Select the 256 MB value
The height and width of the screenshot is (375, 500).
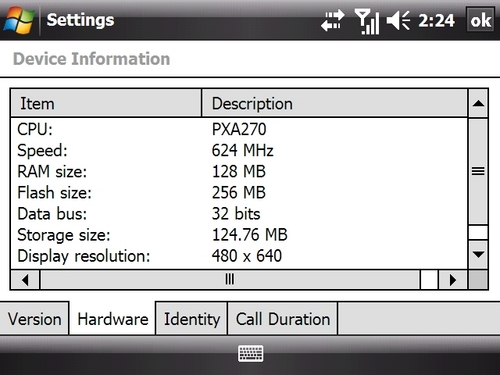[x=239, y=193]
